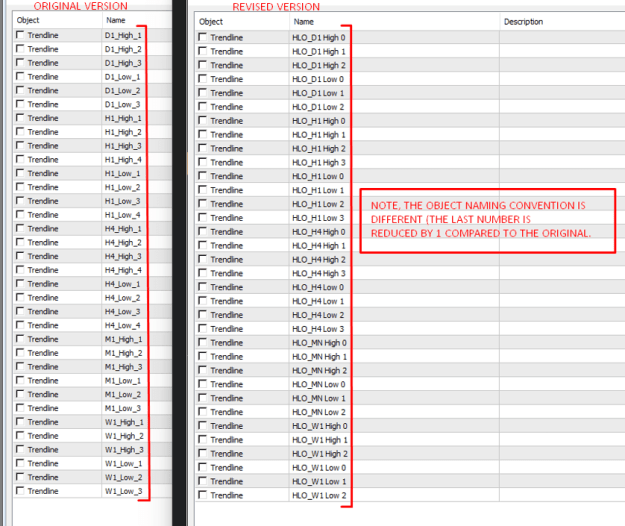Image resolution: width=625 pixels, height=526 pixels.
Task: Tick the HLO_H4 High 3 checkbox
Action: pos(202,273)
